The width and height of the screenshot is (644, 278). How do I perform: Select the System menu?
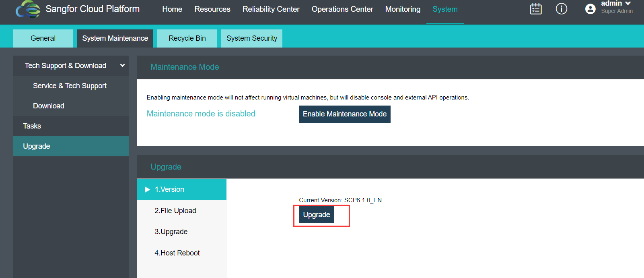pos(445,9)
